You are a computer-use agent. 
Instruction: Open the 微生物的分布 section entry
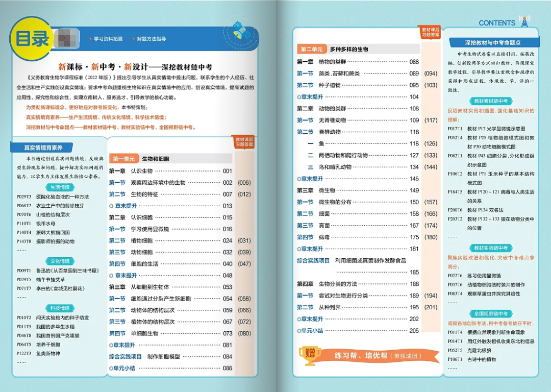358,202
